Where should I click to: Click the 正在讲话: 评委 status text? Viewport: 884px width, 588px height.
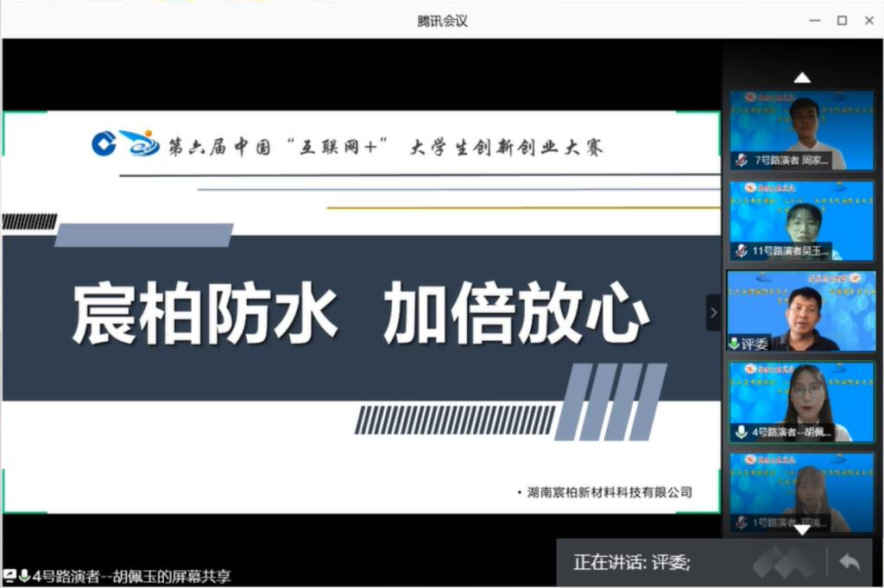click(x=631, y=563)
